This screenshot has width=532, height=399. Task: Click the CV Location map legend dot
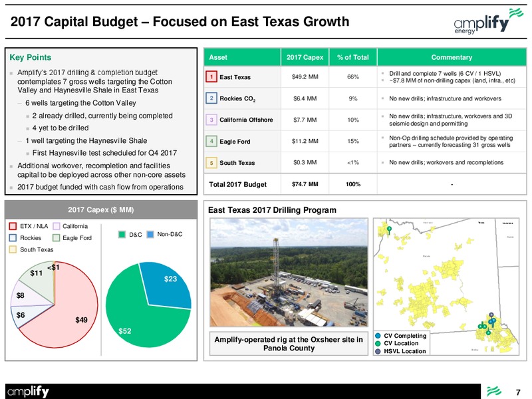378,343
